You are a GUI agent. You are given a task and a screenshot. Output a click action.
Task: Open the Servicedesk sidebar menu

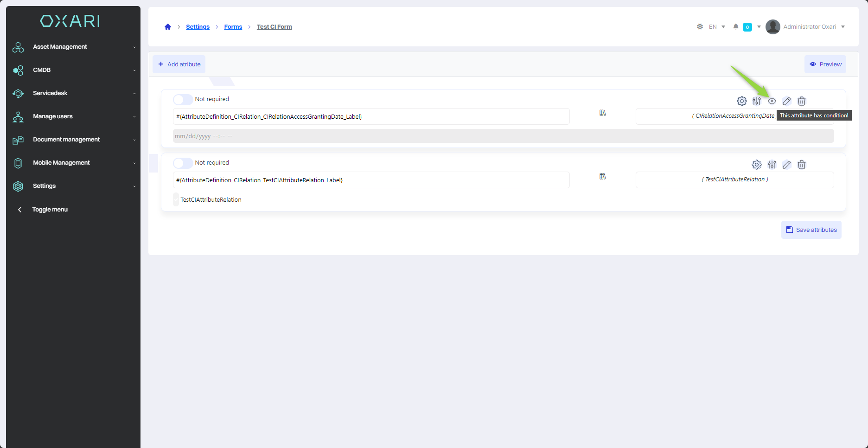73,93
